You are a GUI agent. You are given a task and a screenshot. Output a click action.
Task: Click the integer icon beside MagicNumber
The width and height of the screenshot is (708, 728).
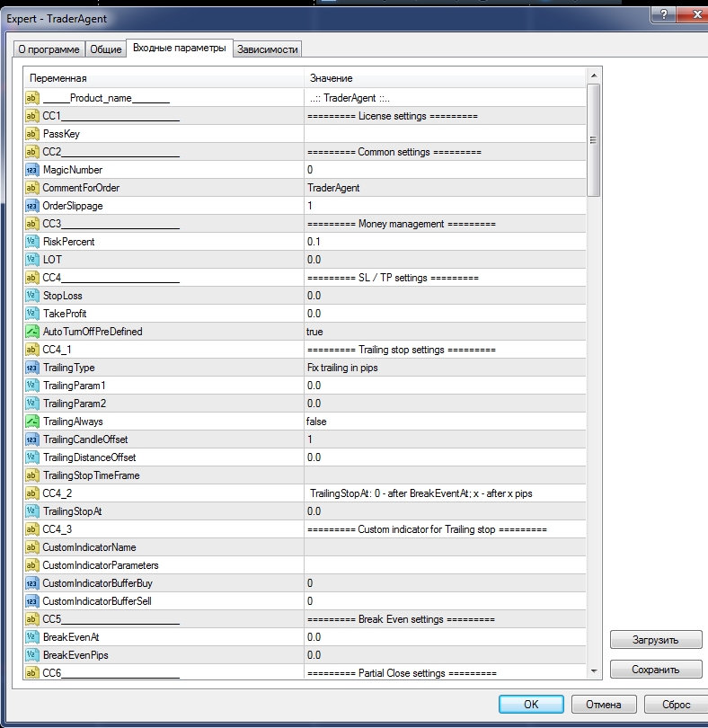tap(31, 170)
